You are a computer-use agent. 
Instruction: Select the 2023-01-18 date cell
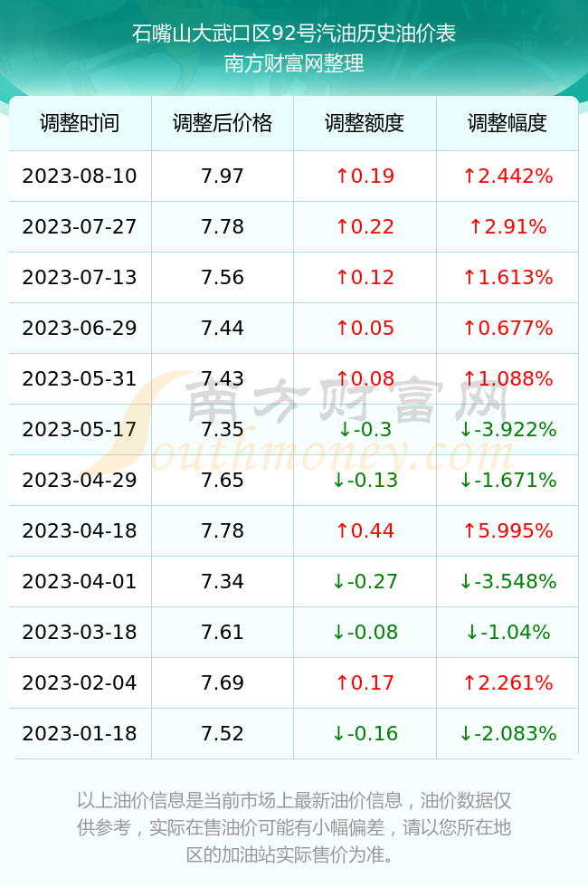[80, 734]
